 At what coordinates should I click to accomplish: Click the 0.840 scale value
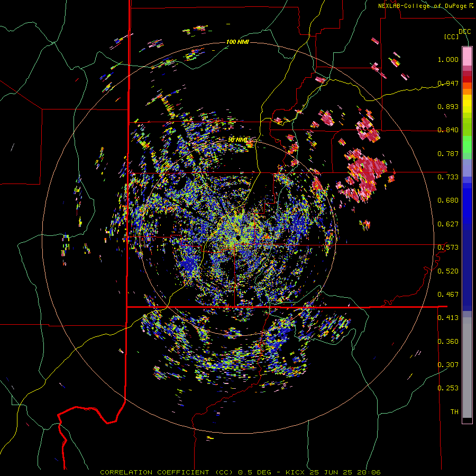tap(448, 130)
